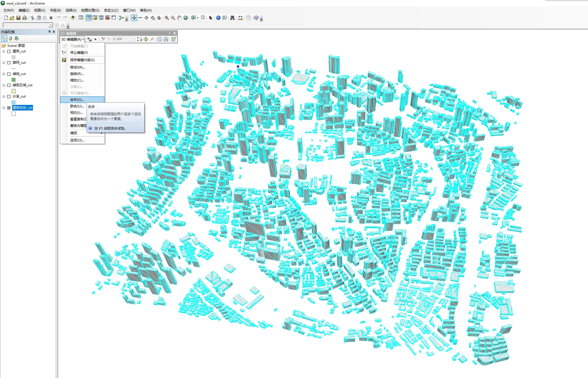Open the Find binoculars tool
This screenshot has width=588, height=378.
pos(232,18)
